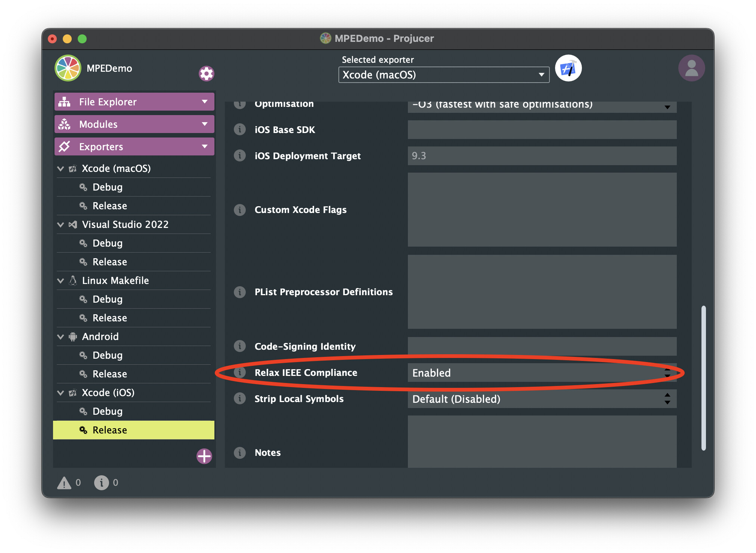Toggle the File Explorer panel header
The height and width of the screenshot is (553, 756).
(134, 102)
